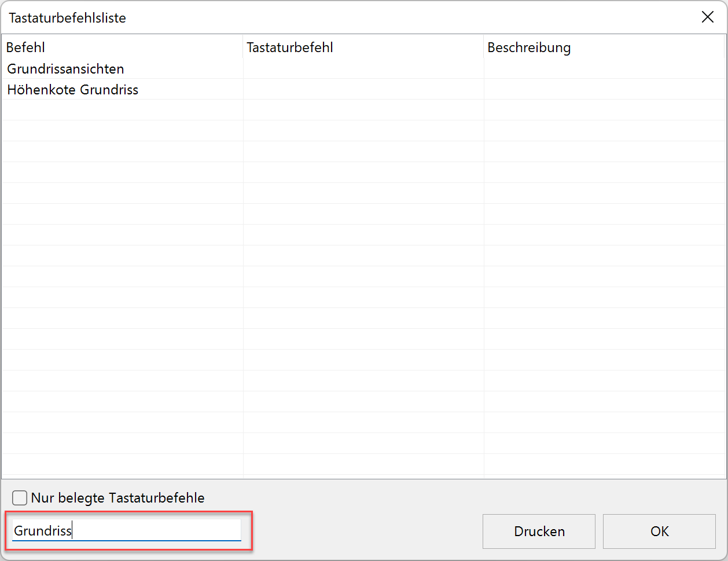Sort by the Befehl column header
The width and height of the screenshot is (728, 561).
tap(25, 47)
